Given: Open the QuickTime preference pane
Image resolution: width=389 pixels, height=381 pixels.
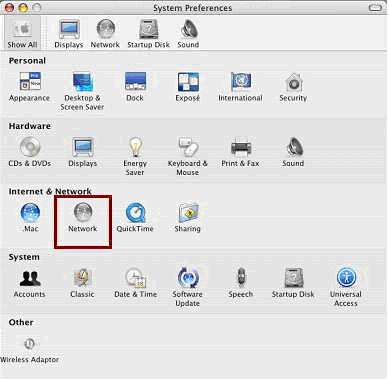Looking at the screenshot, I should click(135, 218).
